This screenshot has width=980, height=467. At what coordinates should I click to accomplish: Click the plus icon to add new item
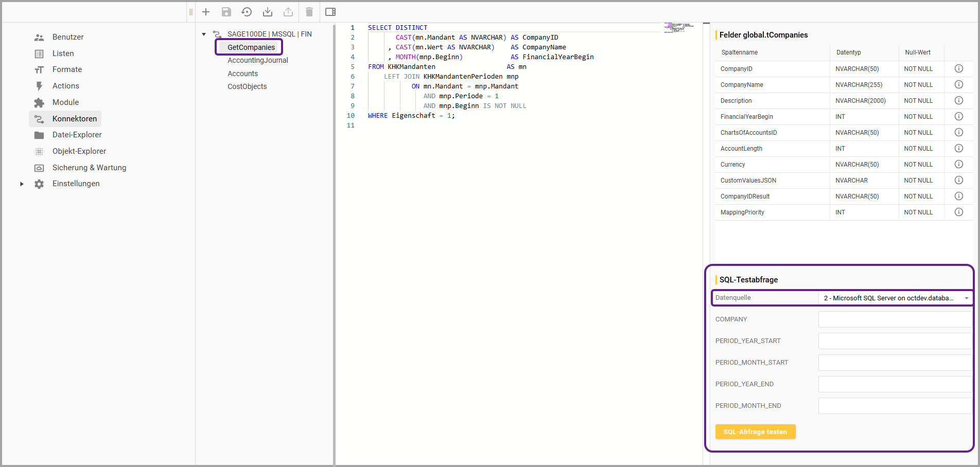pos(206,12)
